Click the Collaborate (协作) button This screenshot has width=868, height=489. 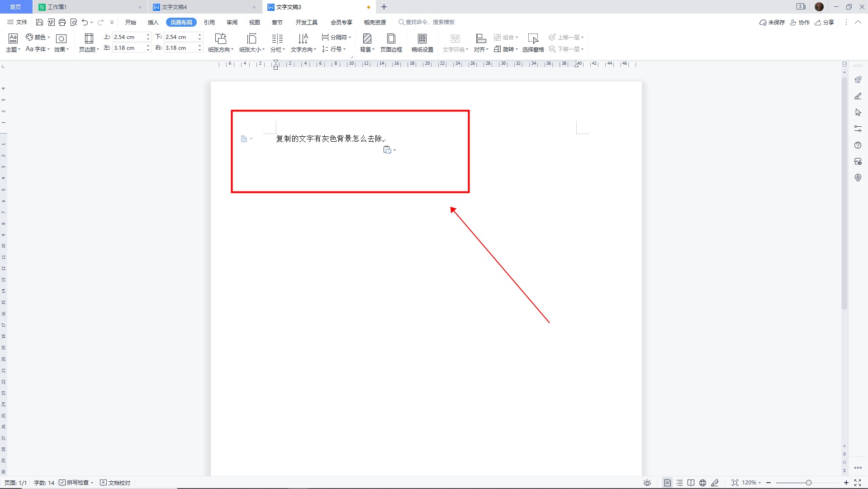[800, 22]
